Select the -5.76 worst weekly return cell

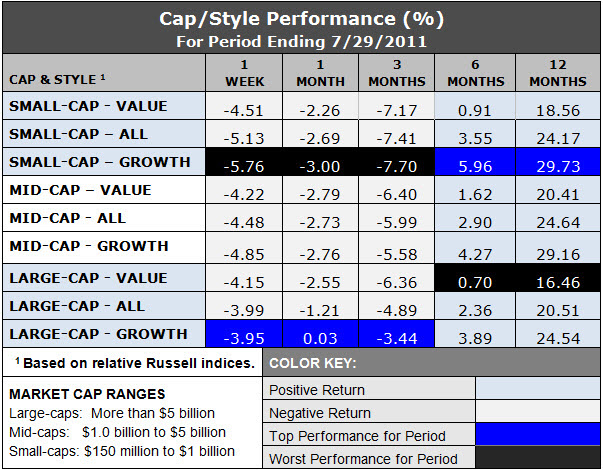tap(244, 162)
